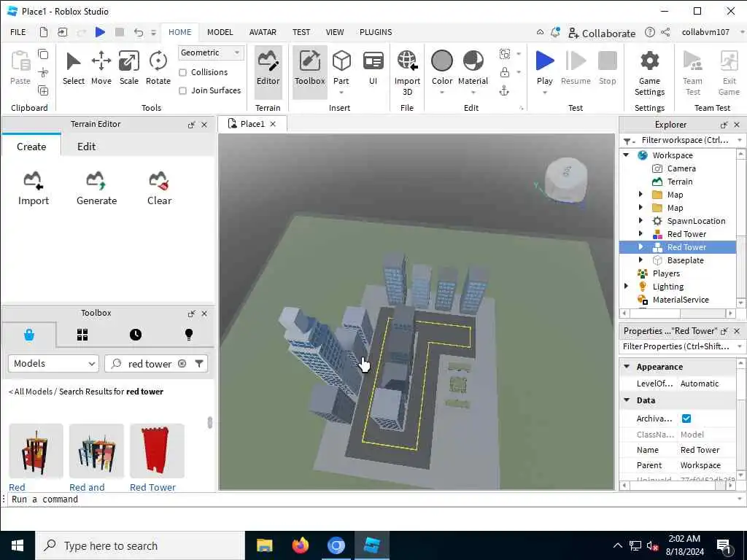Screen dimensions: 747x560
Task: Switch to Terrain Editor Edit tab
Action: pyautogui.click(x=86, y=146)
